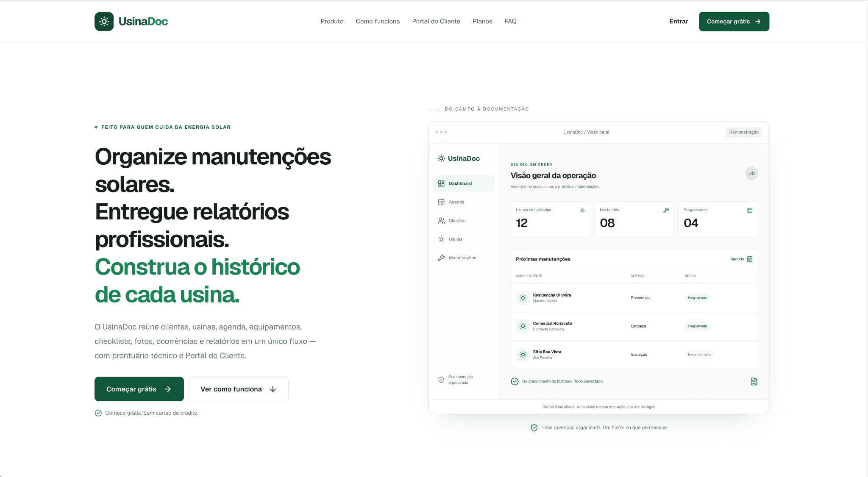This screenshot has width=868, height=477.
Task: Click the Agenda calendar icon in sidebar
Action: (x=441, y=202)
